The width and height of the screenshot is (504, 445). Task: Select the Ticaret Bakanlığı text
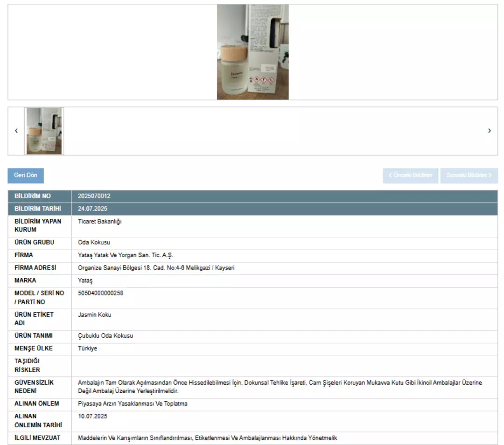(100, 222)
